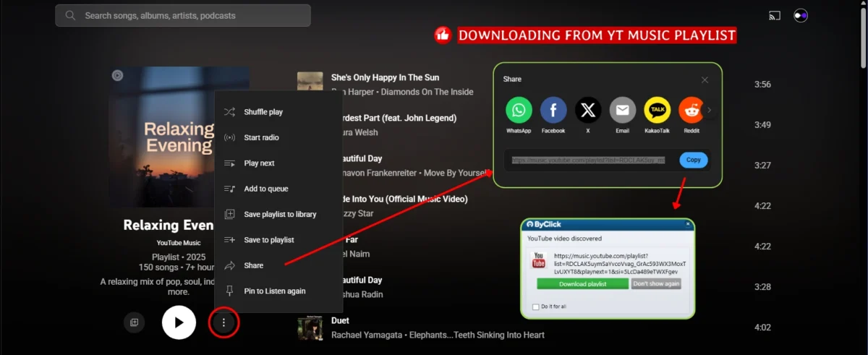The image size is (868, 355).
Task: Choose Save to playlist entry
Action: coord(278,239)
